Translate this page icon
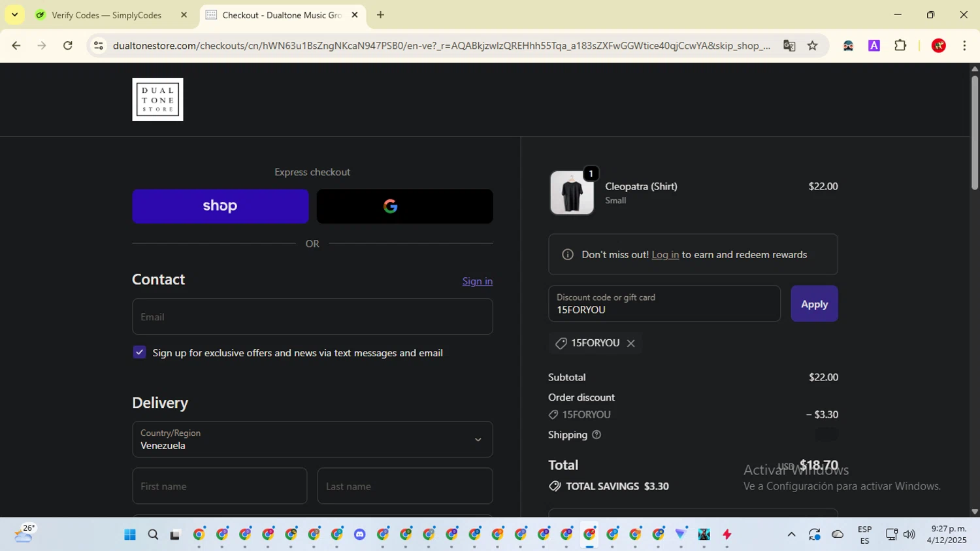Viewport: 980px width, 551px height. coord(789,46)
